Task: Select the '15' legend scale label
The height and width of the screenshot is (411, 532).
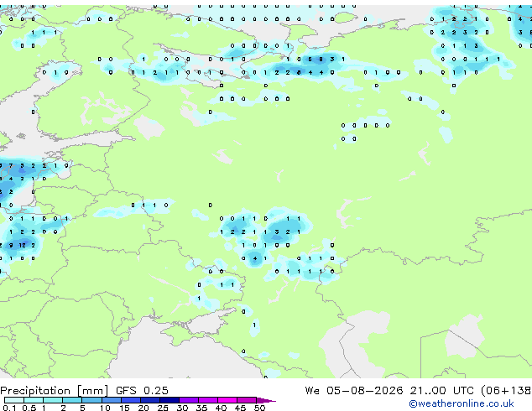Action: (x=124, y=408)
